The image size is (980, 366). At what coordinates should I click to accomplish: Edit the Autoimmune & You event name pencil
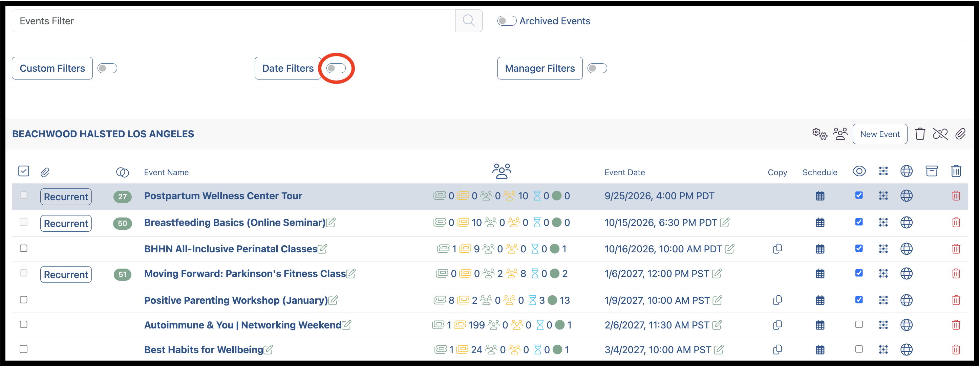coord(346,325)
